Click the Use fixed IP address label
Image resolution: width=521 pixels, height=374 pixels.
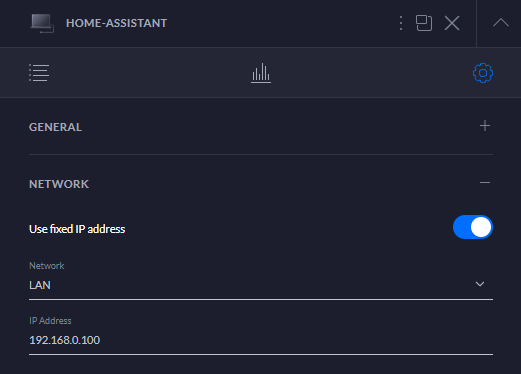pyautogui.click(x=77, y=229)
